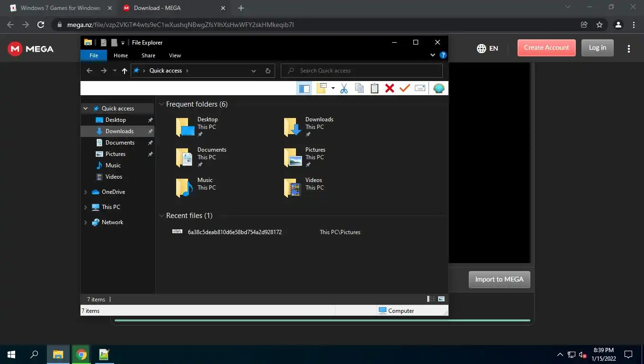Expand the This PC tree node
644x364 pixels.
[x=86, y=207]
